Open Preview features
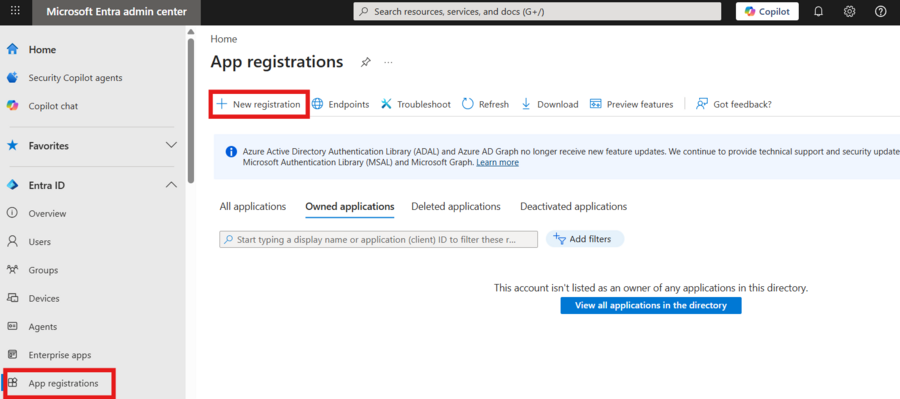Viewport: 900px width, 399px height. pyautogui.click(x=631, y=104)
